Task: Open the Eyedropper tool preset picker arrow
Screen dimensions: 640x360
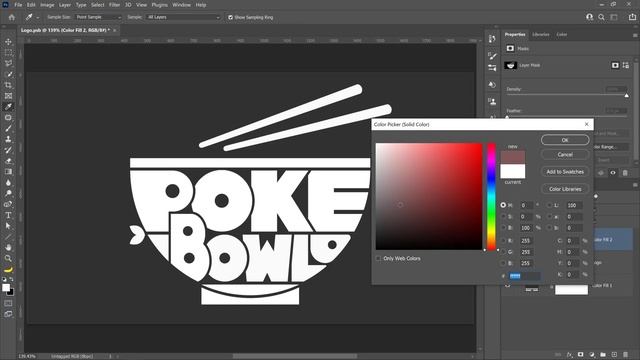Action: pos(38,18)
